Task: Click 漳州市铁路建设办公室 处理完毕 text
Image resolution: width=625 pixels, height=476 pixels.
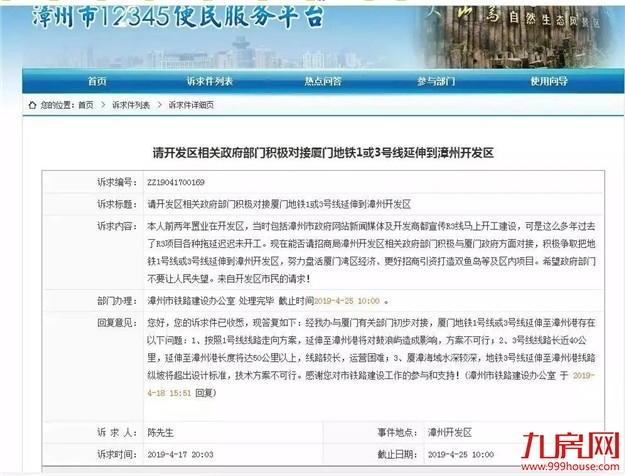Action: click(210, 301)
